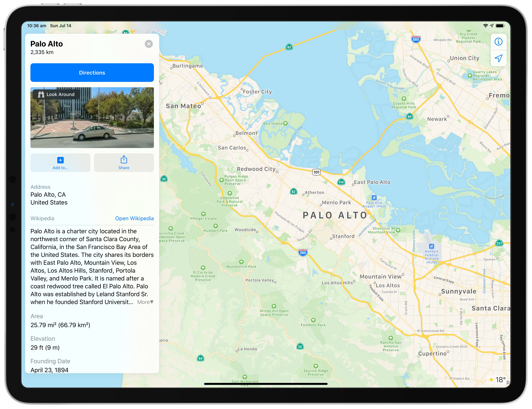Tap the East Palo Alto label
This screenshot has height=409, width=532.
(372, 182)
